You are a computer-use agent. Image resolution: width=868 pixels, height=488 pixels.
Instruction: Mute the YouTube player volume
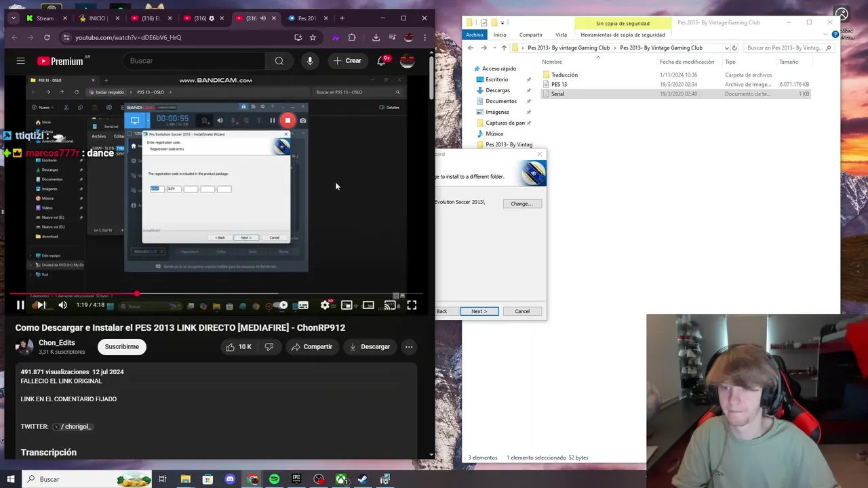[62, 305]
